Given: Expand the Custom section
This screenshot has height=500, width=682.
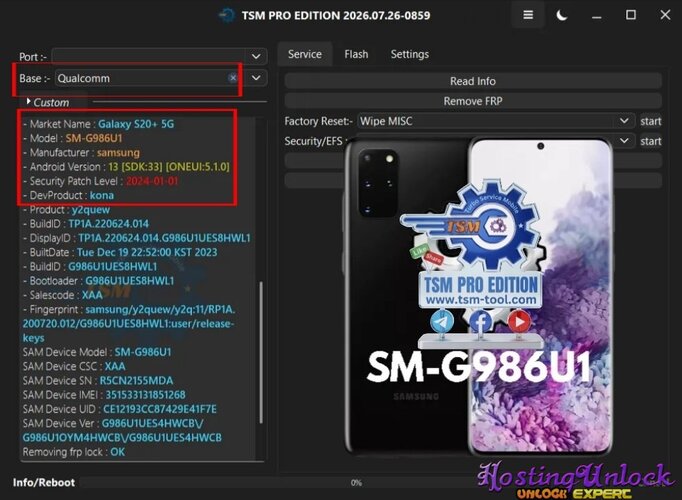Looking at the screenshot, I should pyautogui.click(x=47, y=103).
